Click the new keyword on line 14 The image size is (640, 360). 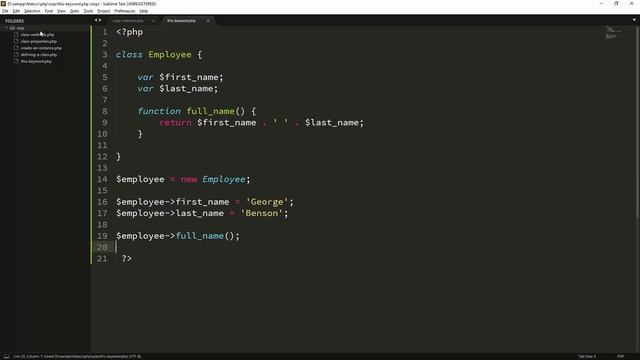[x=189, y=179]
